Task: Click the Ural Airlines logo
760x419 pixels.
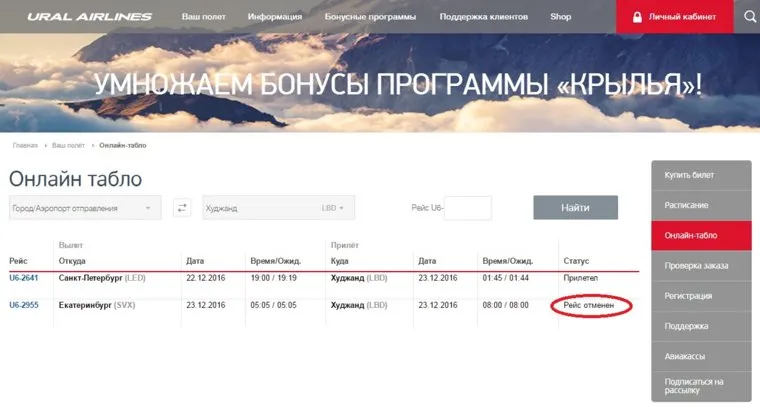Action: click(x=90, y=17)
